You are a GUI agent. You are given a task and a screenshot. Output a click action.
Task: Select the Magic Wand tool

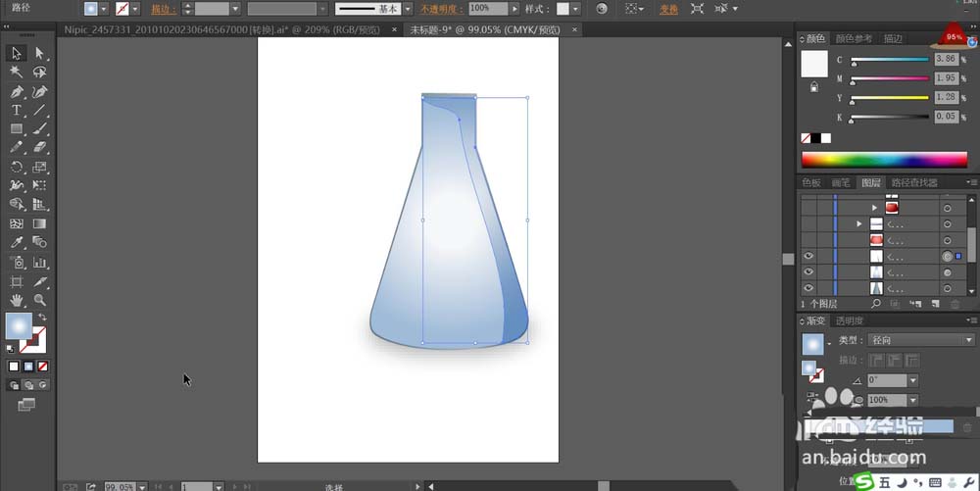click(17, 73)
